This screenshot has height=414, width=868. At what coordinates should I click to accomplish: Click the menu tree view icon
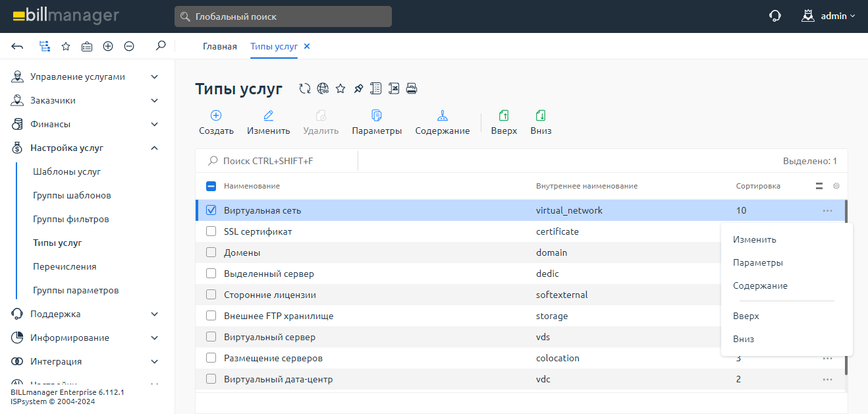[45, 46]
